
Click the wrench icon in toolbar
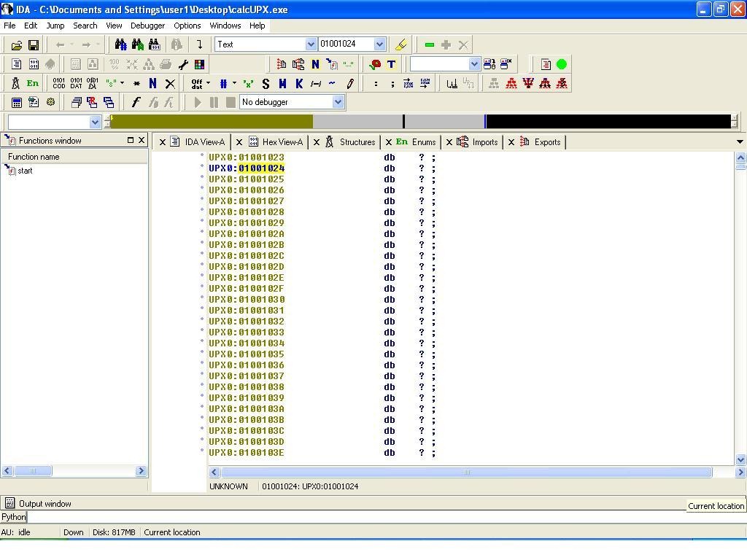point(183,64)
